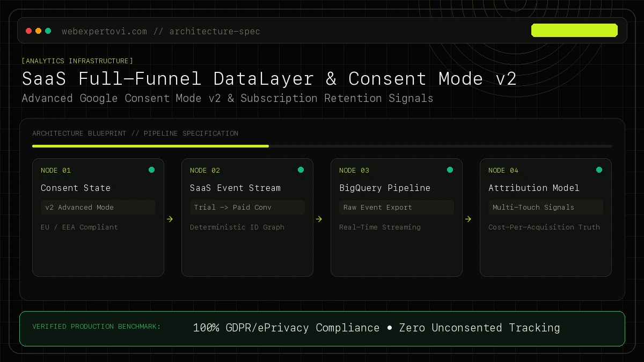Viewport: 644px width, 362px height.
Task: Click the arrow between Node 01 and Node 02
Action: point(170,219)
